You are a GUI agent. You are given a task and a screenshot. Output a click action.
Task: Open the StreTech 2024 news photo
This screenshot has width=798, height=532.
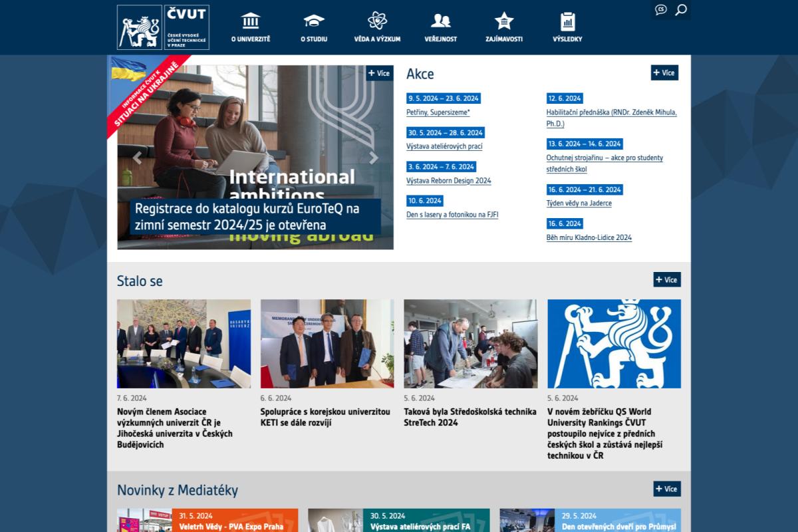pyautogui.click(x=470, y=344)
